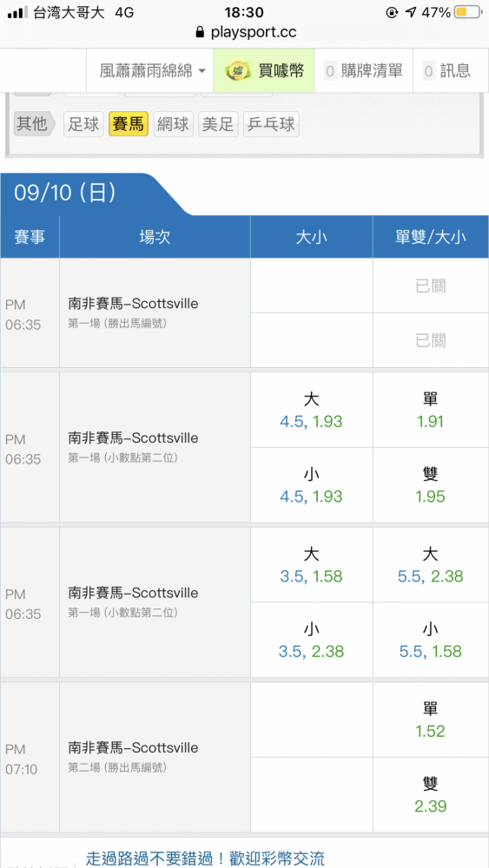Tap the signal strength bars icon
Screen dimensions: 489x868
(17, 12)
